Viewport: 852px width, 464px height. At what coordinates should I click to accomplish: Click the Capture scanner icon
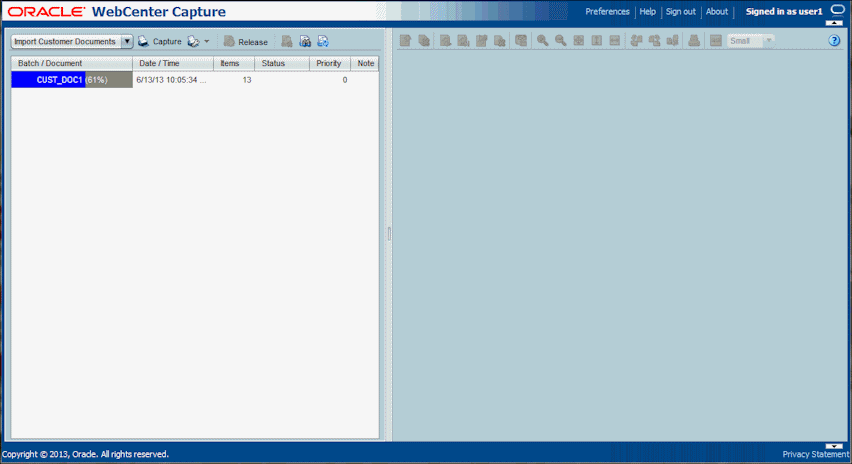point(143,41)
